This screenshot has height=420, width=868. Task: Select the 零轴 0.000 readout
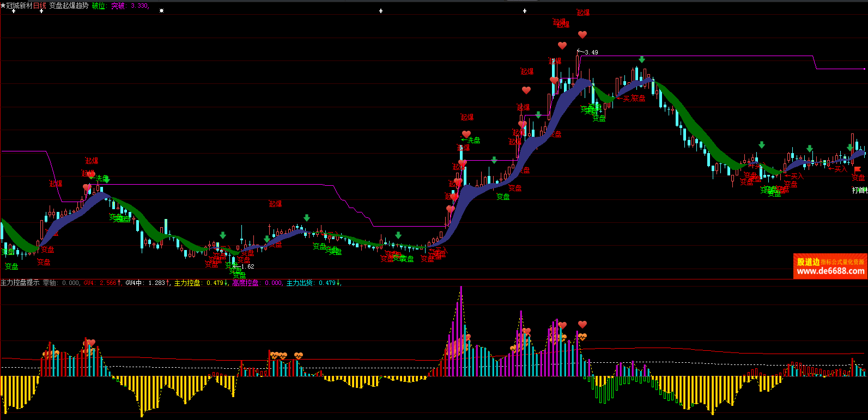pos(61,283)
